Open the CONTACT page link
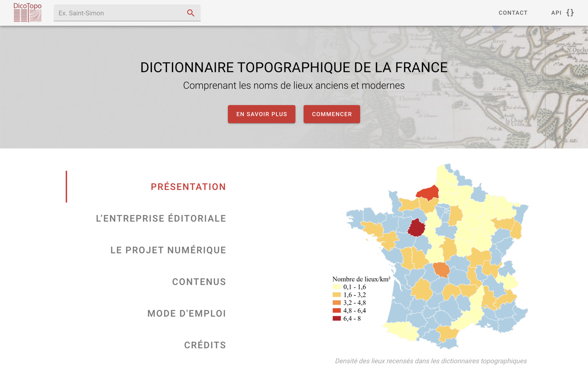Screen dimensions: 588x368 [x=513, y=13]
